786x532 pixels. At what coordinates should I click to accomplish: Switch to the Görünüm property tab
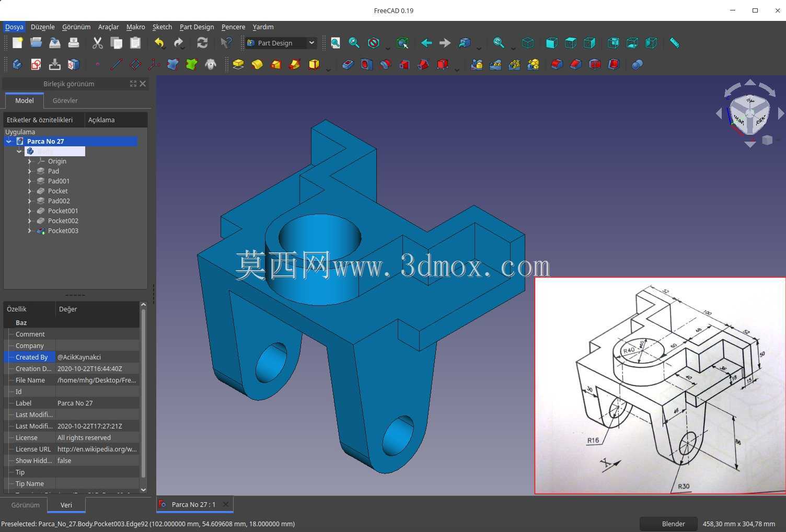coord(26,505)
